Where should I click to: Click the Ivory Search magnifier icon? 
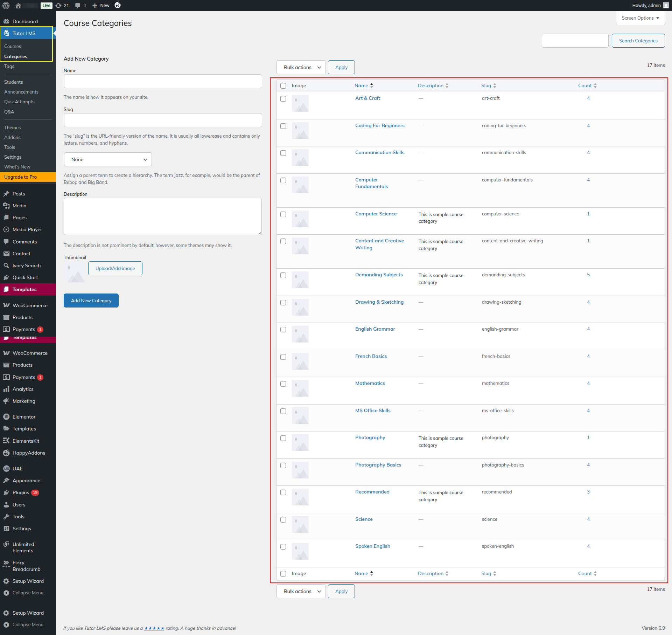tap(6, 265)
